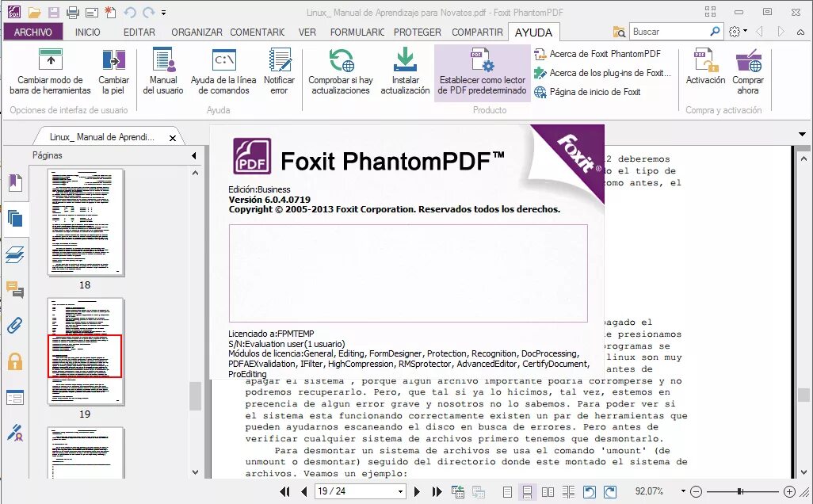Open the COMPARTIR ribbon tab
The image size is (813, 504).
click(477, 32)
